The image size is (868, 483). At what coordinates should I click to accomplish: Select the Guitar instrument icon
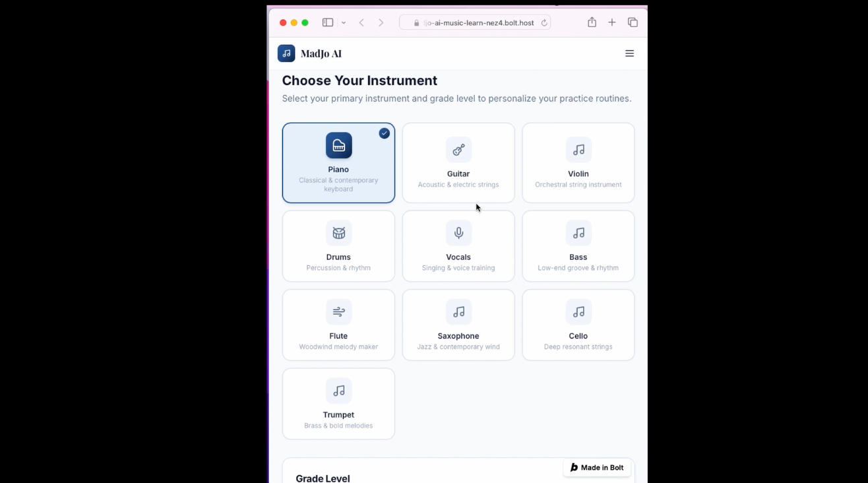tap(458, 150)
